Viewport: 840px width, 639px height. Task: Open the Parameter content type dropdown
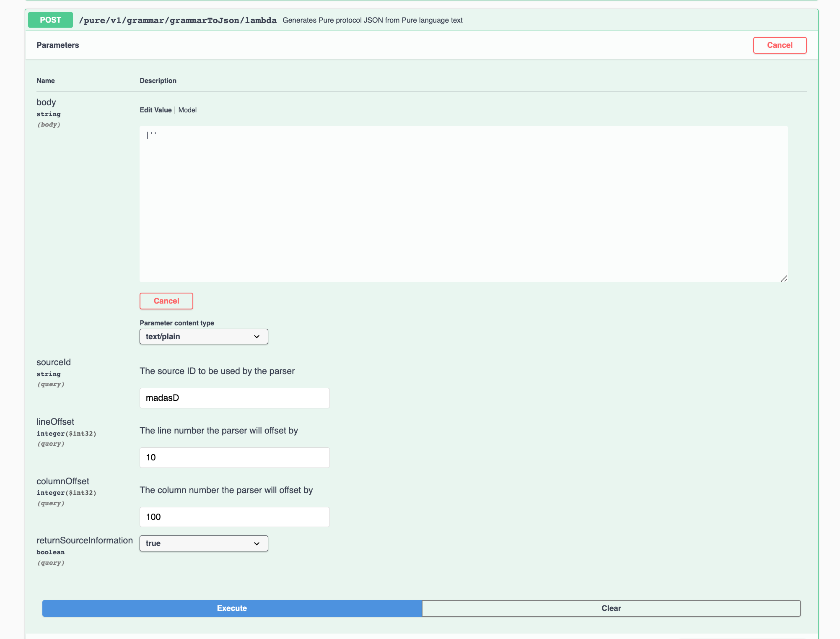(x=203, y=336)
